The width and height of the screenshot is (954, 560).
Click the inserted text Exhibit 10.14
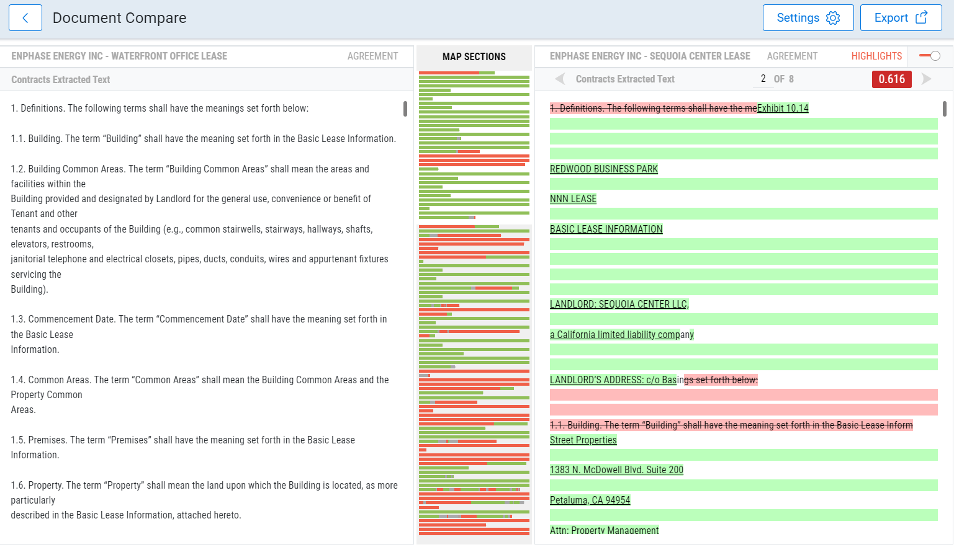coord(783,108)
